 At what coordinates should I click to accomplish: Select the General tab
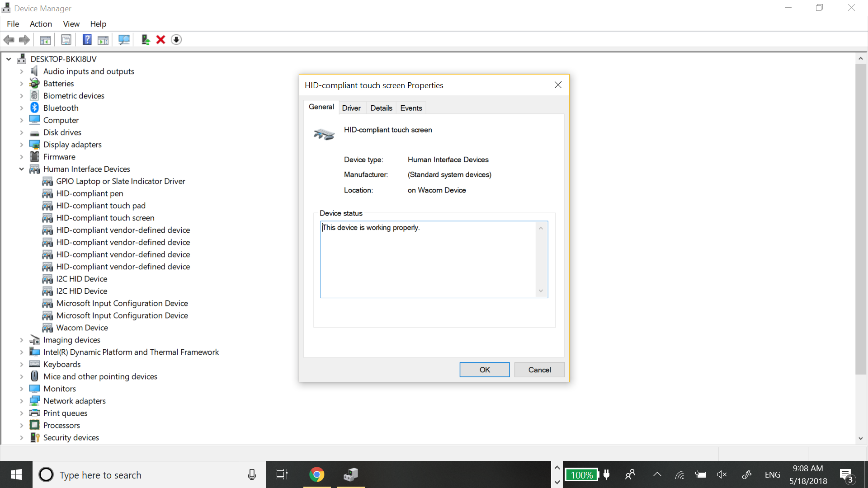(x=321, y=107)
